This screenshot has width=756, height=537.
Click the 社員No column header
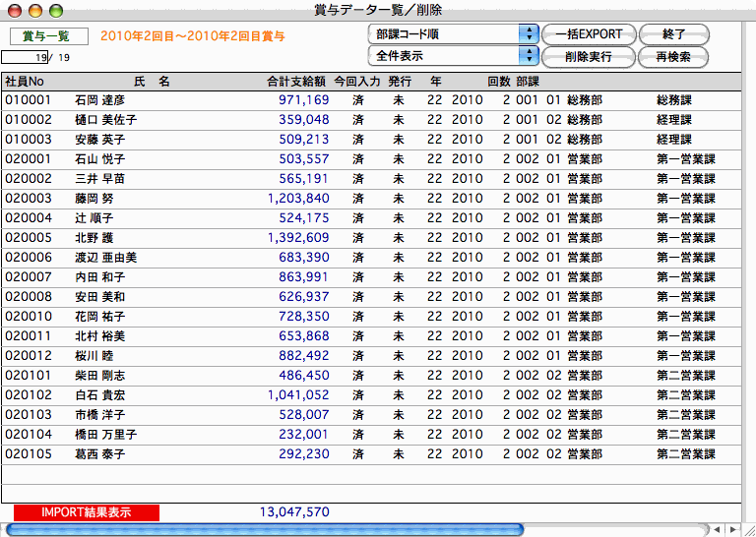click(x=25, y=82)
